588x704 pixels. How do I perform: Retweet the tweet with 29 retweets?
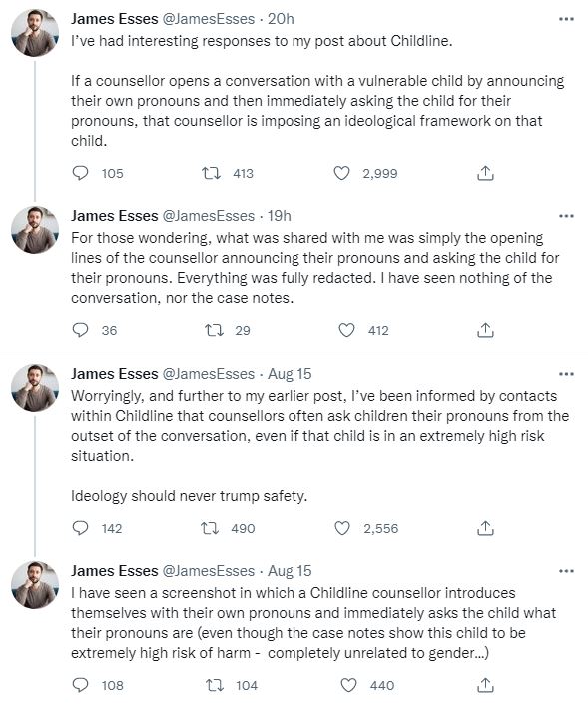(214, 330)
